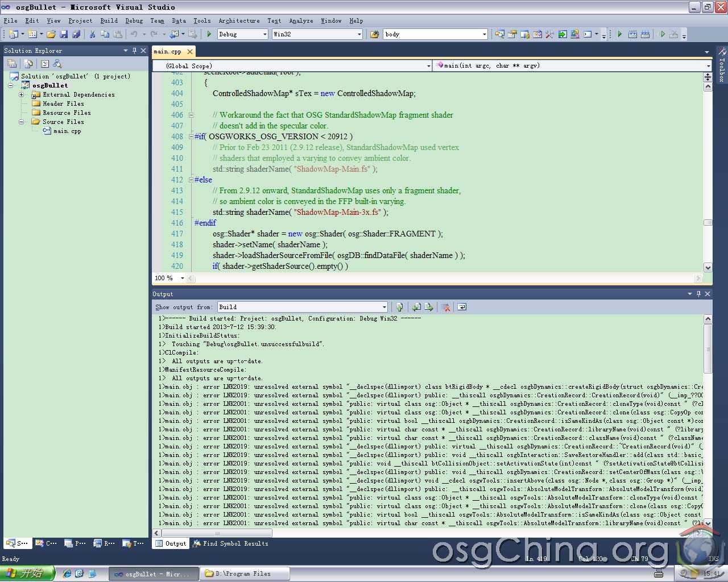
Task: Click the Undo arrow icon
Action: 134,34
